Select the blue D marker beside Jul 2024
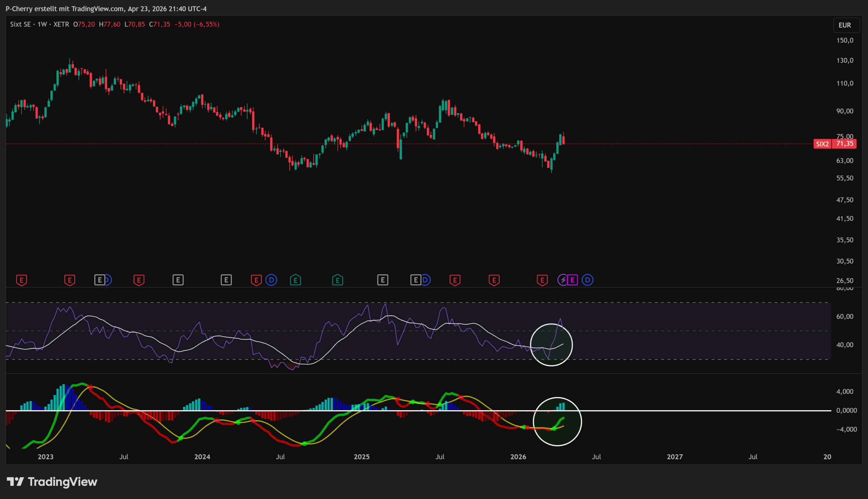Viewport: 868px width, 499px height. tap(271, 280)
